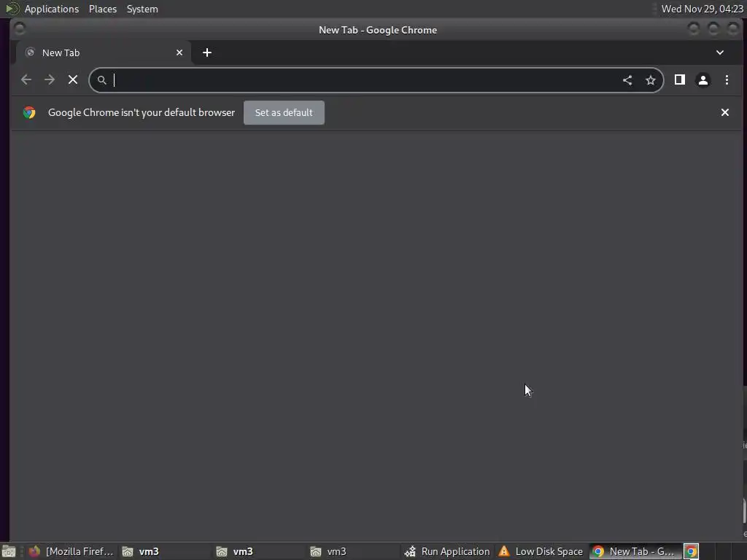Click the back navigation arrow
The width and height of the screenshot is (747, 560).
(x=26, y=80)
